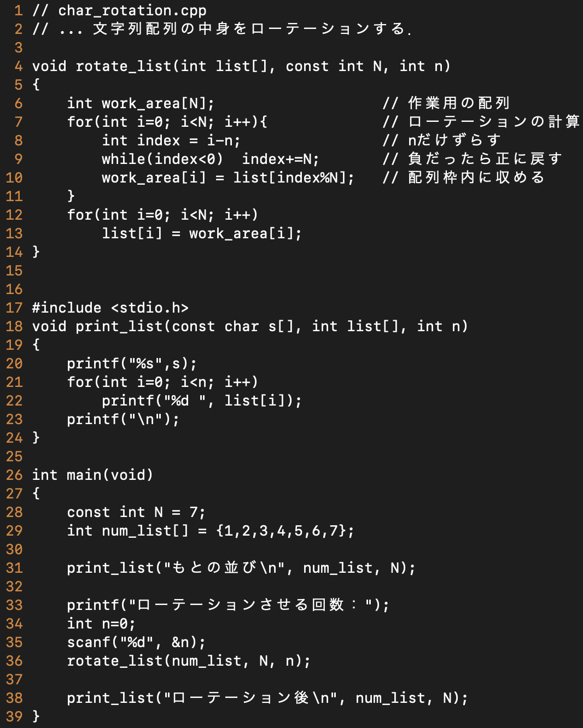Click the printf("%s",s) call

pyautogui.click(x=132, y=363)
